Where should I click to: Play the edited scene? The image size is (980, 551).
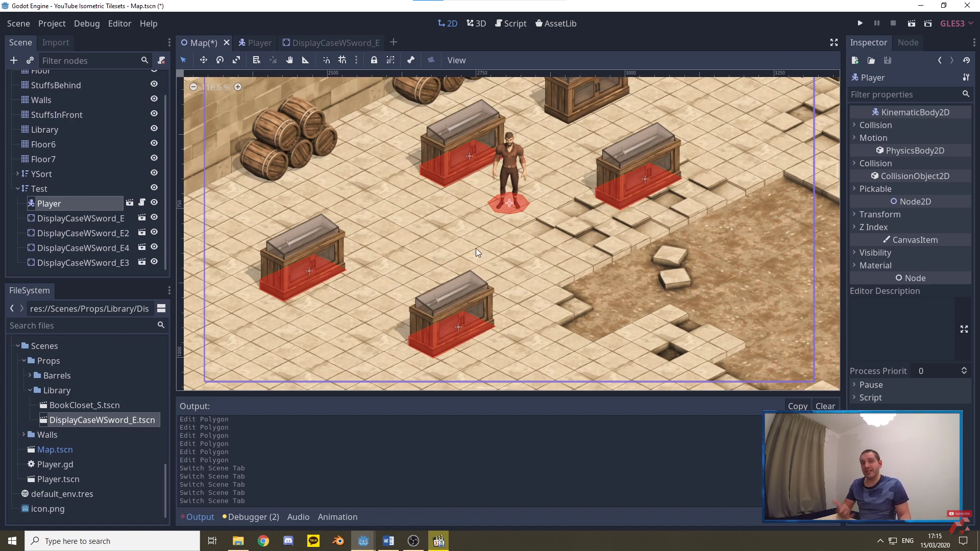pyautogui.click(x=912, y=23)
